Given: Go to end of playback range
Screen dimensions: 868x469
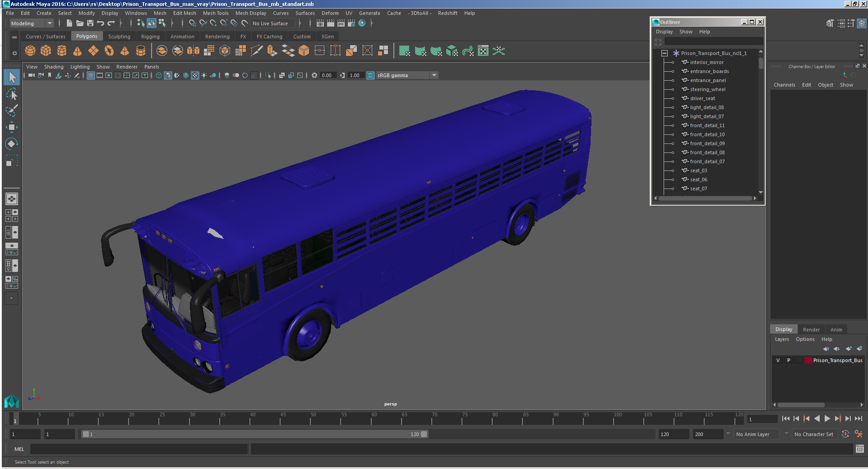Looking at the screenshot, I should 858,418.
